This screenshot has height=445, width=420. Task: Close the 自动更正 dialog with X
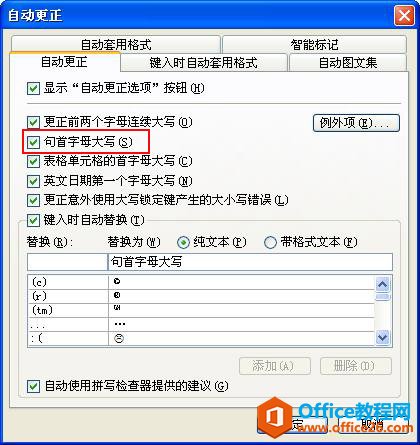(x=404, y=16)
